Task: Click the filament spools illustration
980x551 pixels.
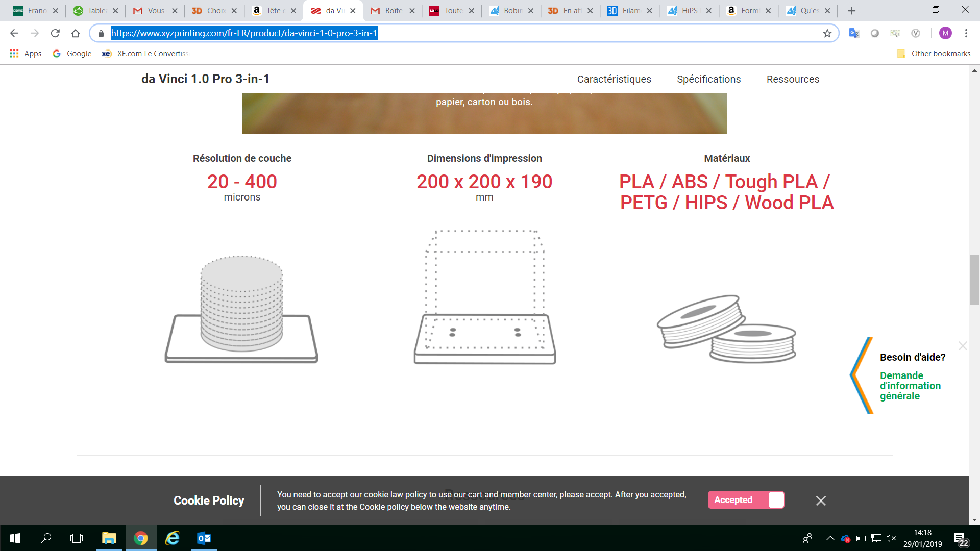Action: pyautogui.click(x=727, y=329)
